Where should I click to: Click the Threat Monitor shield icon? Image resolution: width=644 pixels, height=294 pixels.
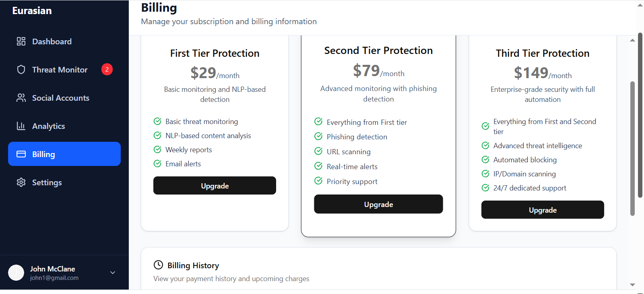pyautogui.click(x=21, y=70)
